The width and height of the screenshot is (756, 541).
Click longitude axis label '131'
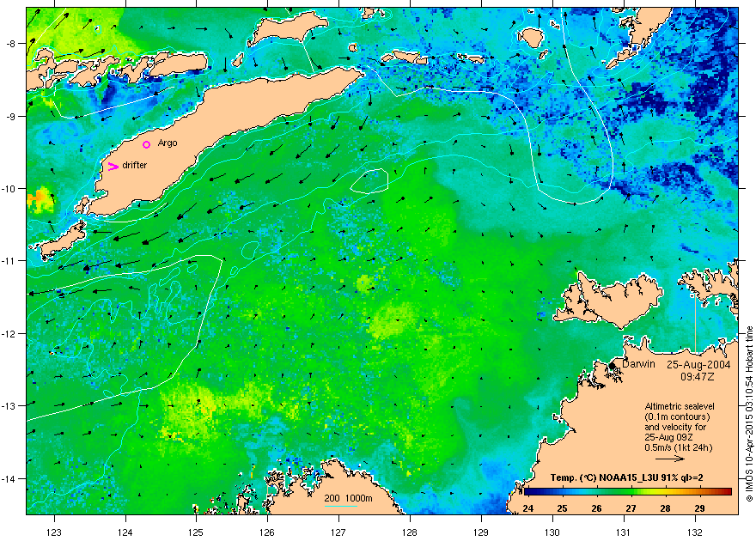coord(624,532)
